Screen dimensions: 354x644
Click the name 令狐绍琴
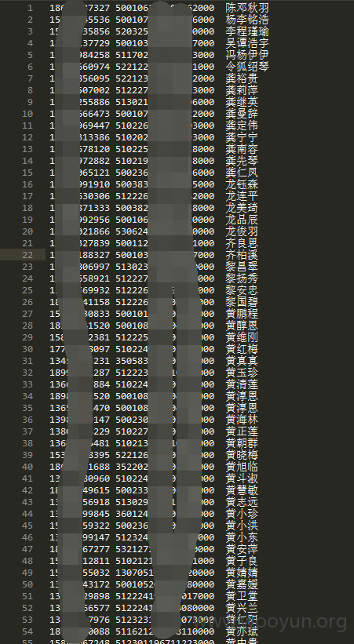247,67
